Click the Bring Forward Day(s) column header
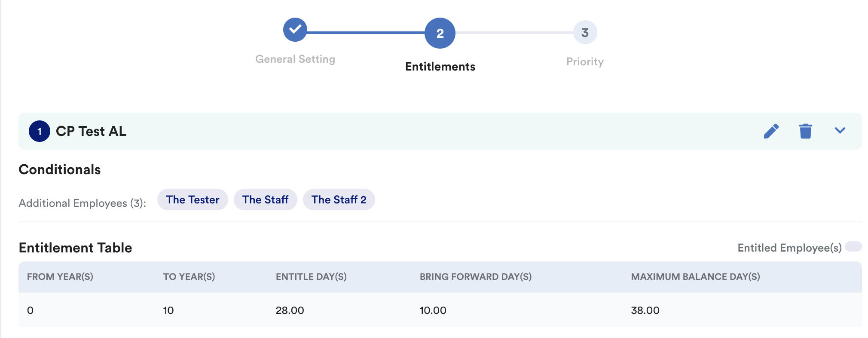Viewport: 868px width, 338px height. [x=476, y=277]
